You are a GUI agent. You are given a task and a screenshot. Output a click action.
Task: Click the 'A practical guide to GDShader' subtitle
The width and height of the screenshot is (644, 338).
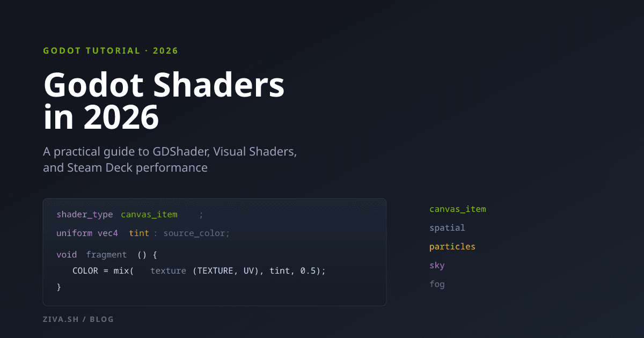170,159
